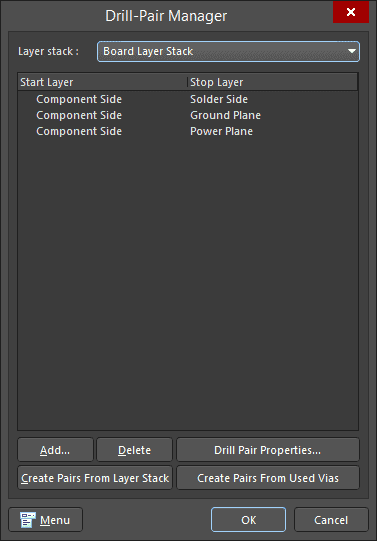Click Create Pairs From Used Vias
The image size is (377, 541).
tap(268, 478)
